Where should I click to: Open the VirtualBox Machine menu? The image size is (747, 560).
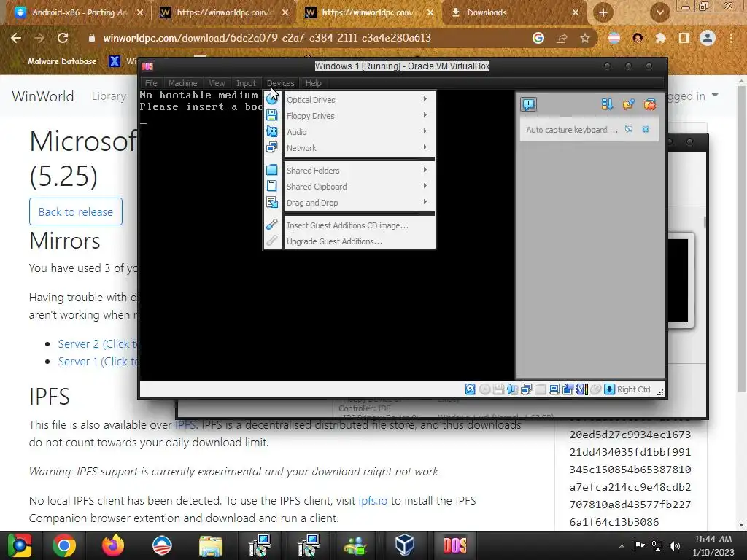182,83
